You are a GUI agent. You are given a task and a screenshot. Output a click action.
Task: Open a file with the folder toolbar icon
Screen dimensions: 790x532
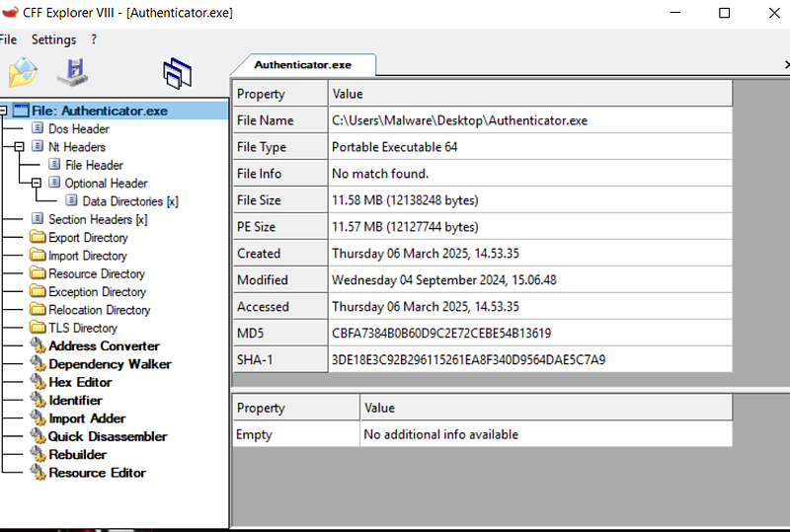(23, 72)
